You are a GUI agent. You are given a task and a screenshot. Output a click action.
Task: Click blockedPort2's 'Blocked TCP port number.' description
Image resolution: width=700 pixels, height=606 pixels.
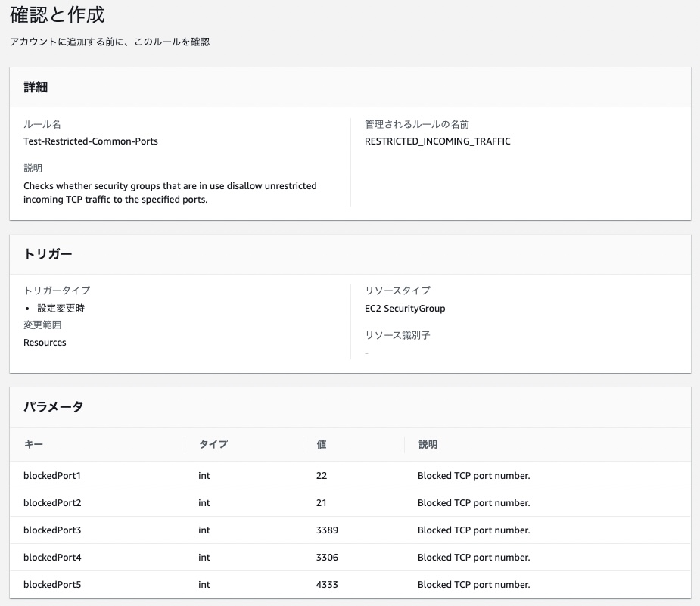click(474, 503)
